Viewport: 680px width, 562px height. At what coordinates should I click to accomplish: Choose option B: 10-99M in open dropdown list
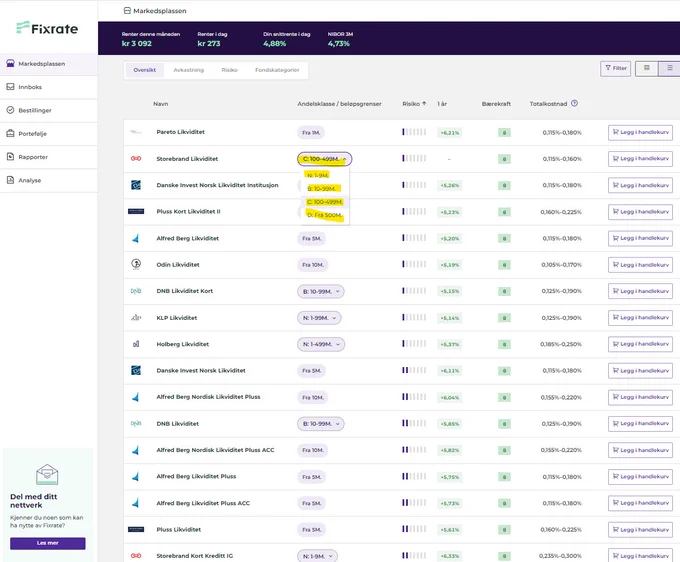coord(324,189)
